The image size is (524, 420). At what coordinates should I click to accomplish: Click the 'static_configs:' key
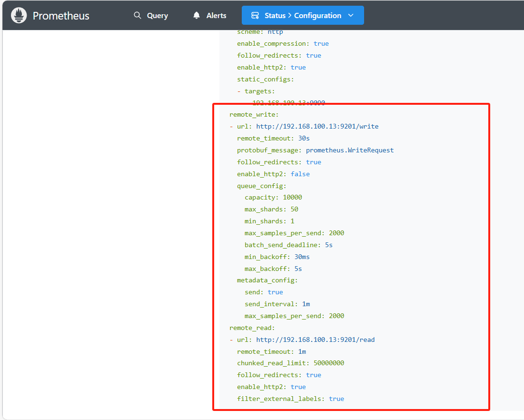[266, 80]
